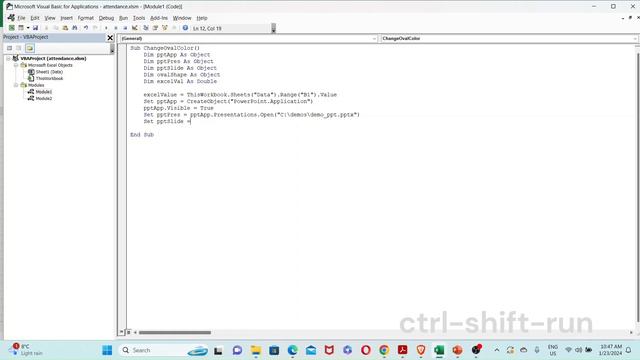
Task: Open the Properties Window toolbar icon
Action: pos(155,28)
